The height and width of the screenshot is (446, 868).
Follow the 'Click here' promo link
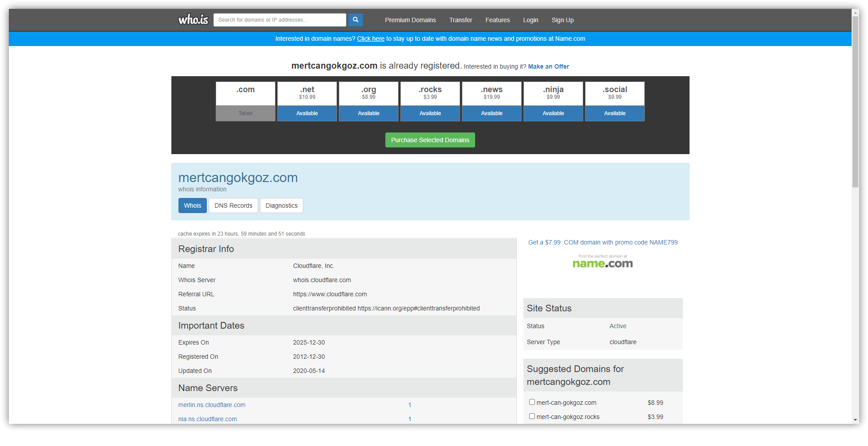click(x=371, y=39)
